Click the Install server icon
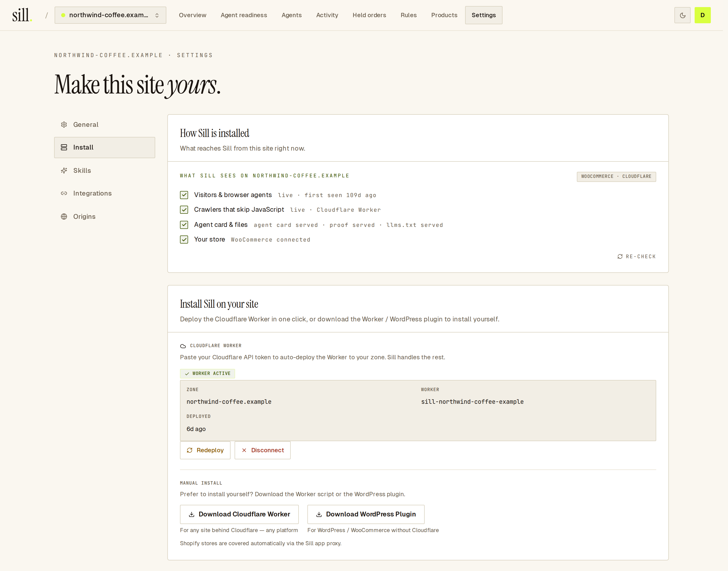The height and width of the screenshot is (571, 728). (x=64, y=147)
